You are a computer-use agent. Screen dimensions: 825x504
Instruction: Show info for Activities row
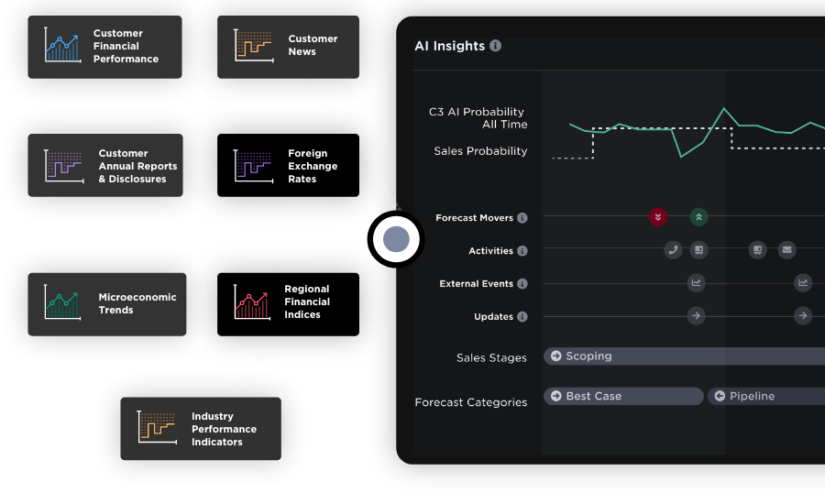click(x=522, y=251)
